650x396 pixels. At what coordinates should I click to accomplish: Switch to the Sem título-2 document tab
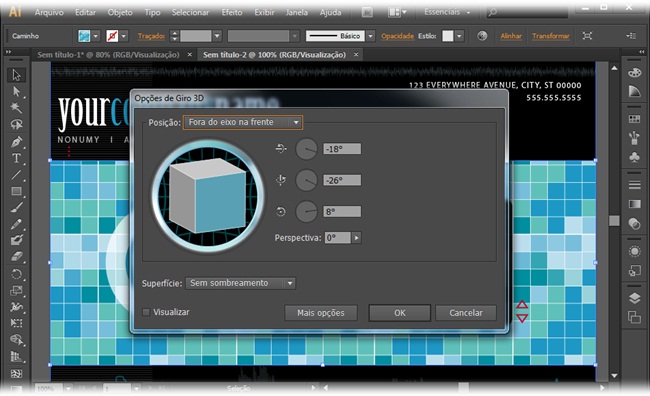(x=274, y=55)
